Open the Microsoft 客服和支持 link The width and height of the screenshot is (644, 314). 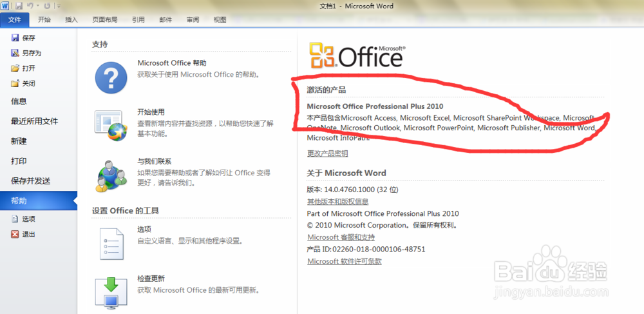341,237
